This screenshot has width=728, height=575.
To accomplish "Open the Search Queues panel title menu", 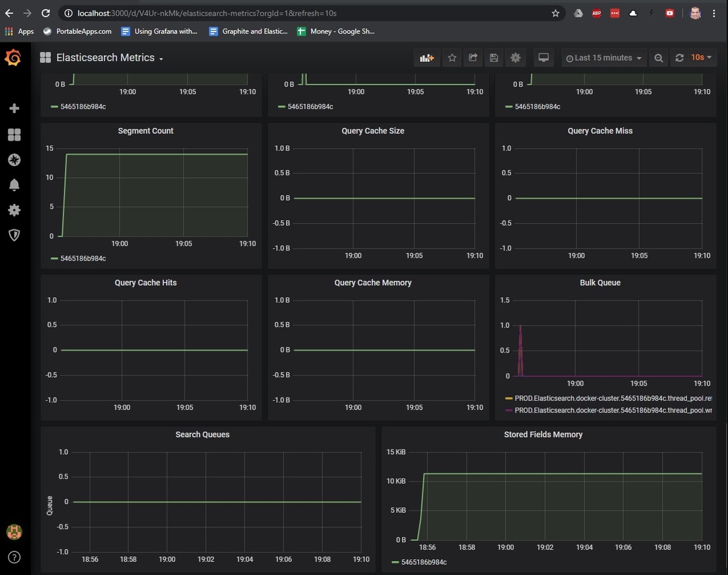I will point(202,434).
